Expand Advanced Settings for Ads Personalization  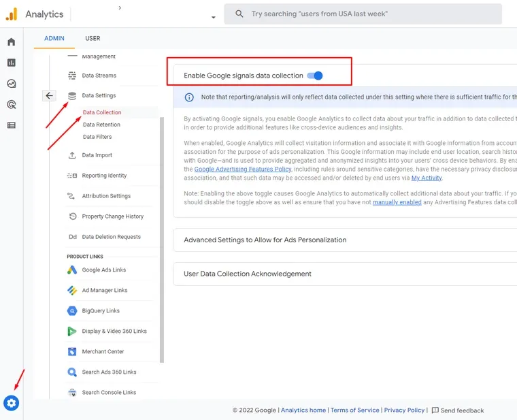pos(345,240)
